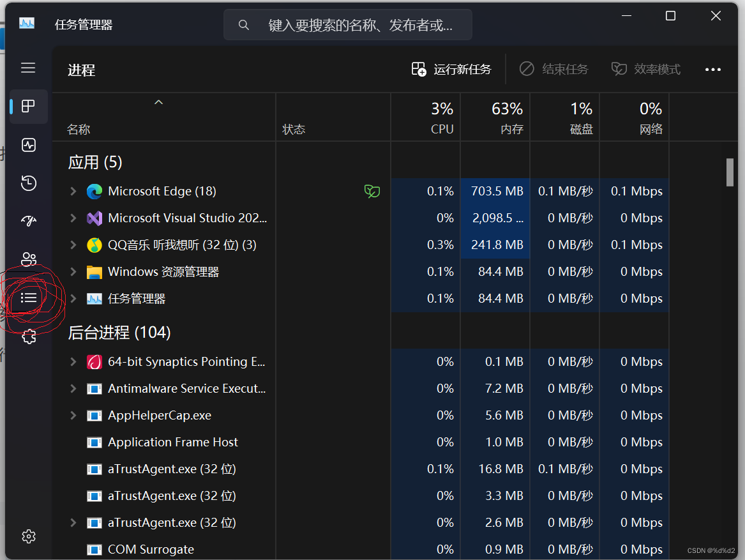745x560 pixels.
Task: Click the 任务管理器 process row icon
Action: point(94,299)
